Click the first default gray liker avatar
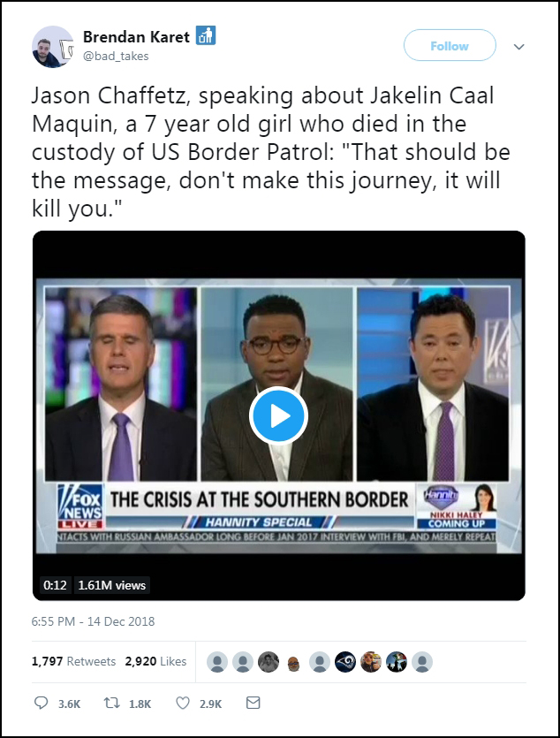 [x=217, y=662]
